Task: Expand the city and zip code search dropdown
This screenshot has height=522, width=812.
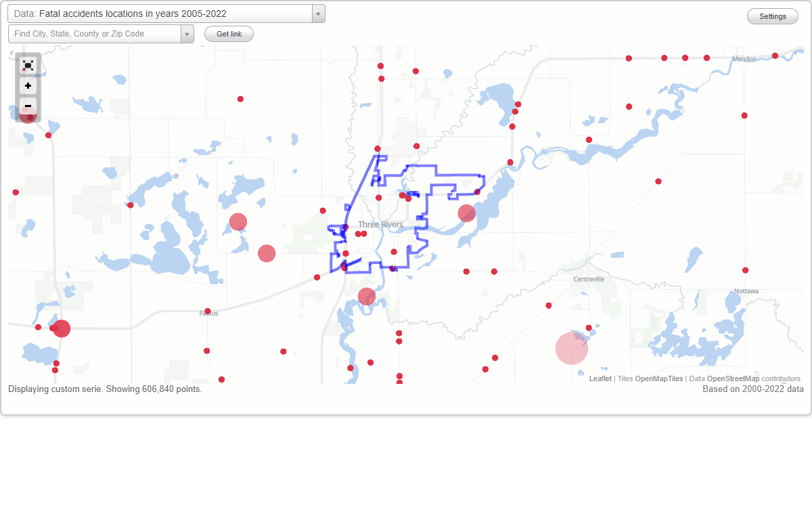Action: tap(188, 33)
